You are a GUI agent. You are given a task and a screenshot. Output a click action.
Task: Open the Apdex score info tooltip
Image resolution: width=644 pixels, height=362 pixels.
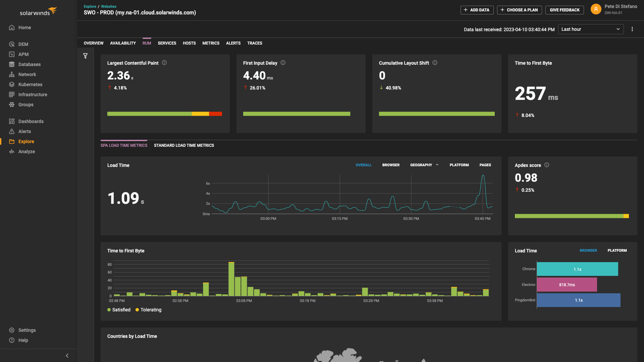point(547,165)
